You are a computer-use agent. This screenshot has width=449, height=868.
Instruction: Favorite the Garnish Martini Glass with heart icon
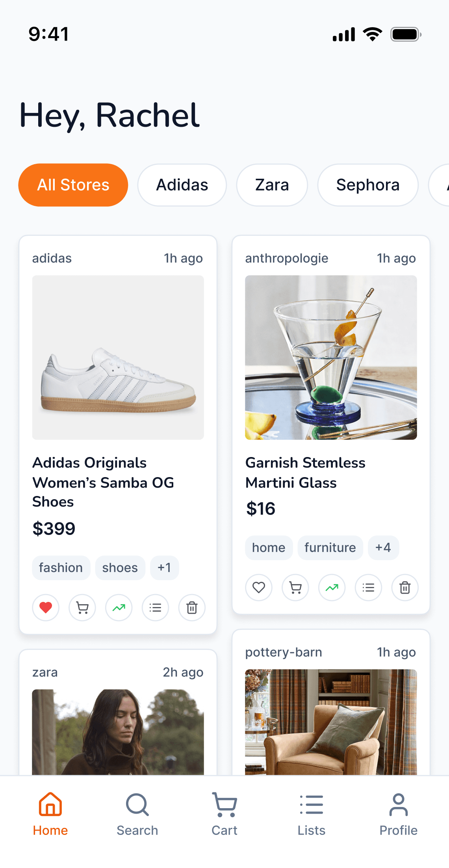coord(259,588)
